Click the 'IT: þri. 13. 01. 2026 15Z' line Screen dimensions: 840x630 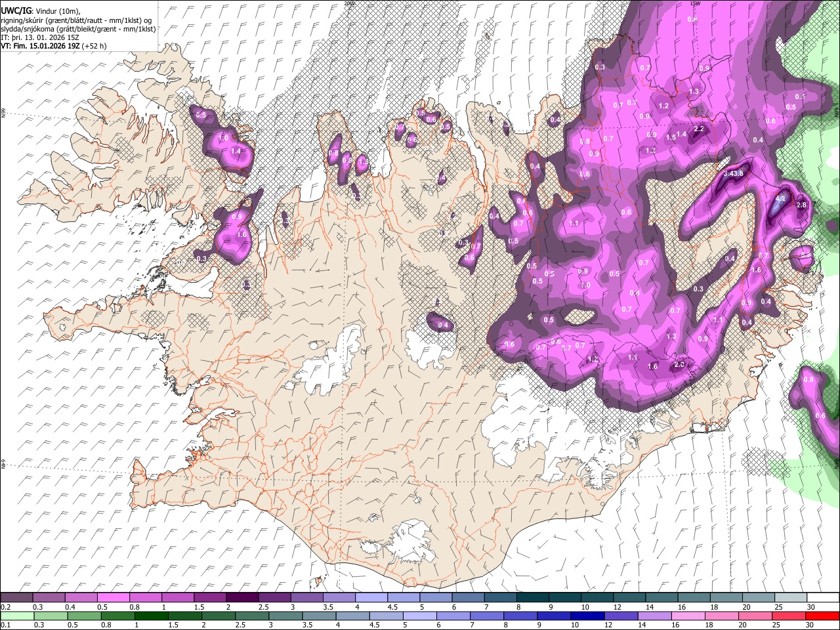40,37
